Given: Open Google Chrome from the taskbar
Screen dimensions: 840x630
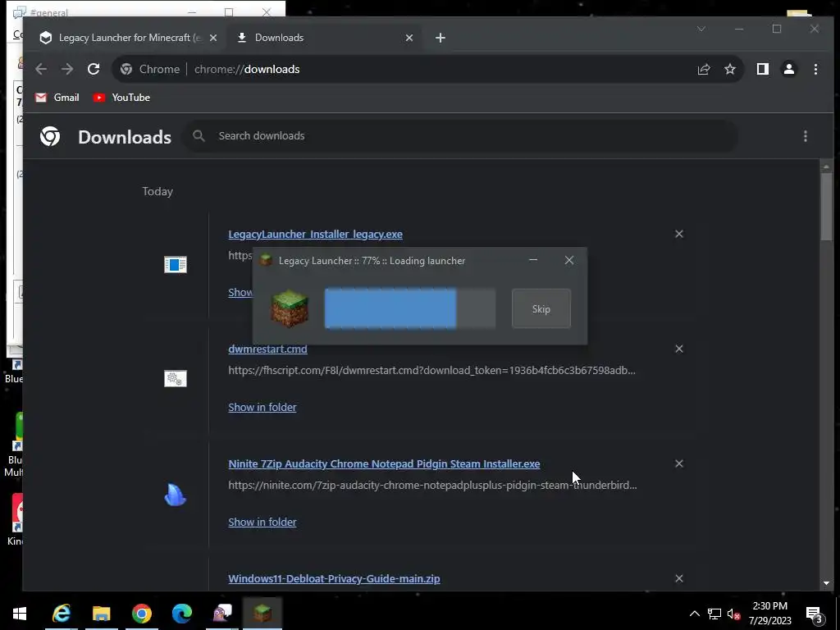Looking at the screenshot, I should pyautogui.click(x=141, y=614).
